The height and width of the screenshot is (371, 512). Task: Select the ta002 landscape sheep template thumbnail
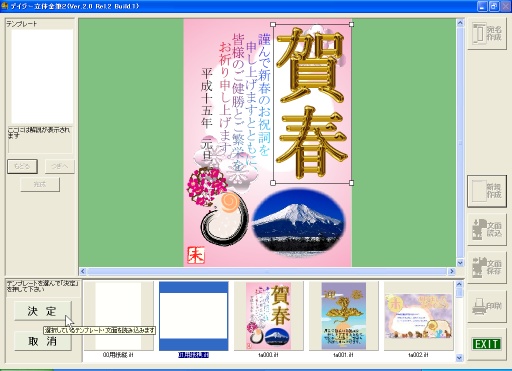click(x=419, y=316)
